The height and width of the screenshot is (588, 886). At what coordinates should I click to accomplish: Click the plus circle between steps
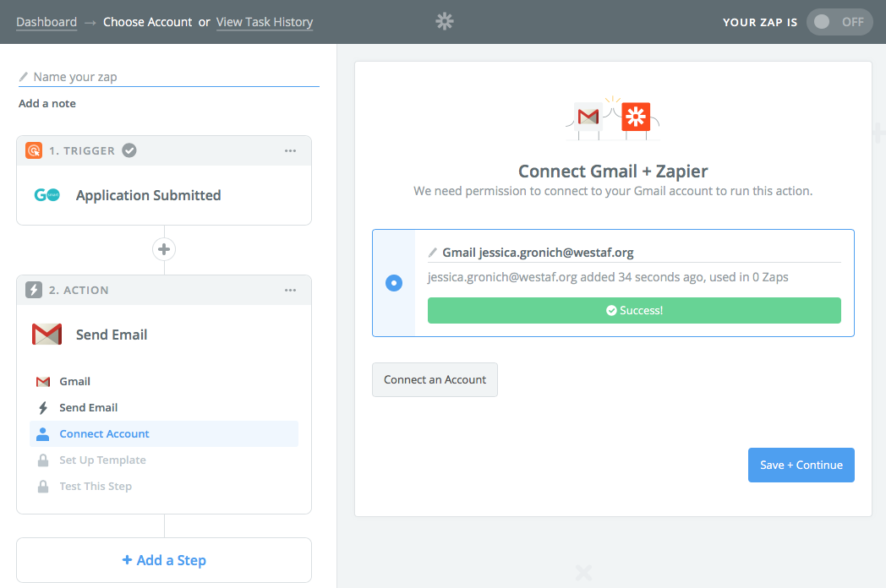tap(164, 249)
